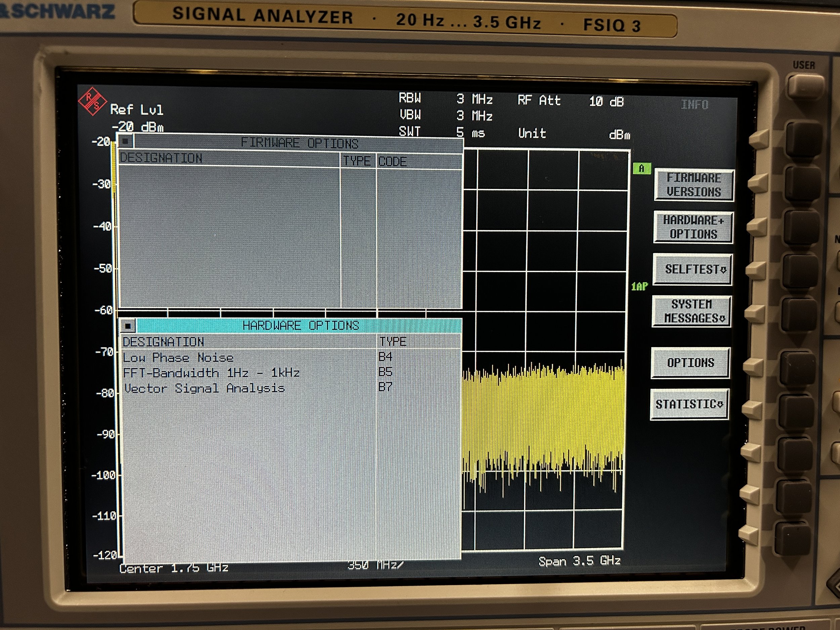Switch to the HARDWARE OPTIONS window title bar
Screen dimensions: 840x630
pyautogui.click(x=302, y=325)
